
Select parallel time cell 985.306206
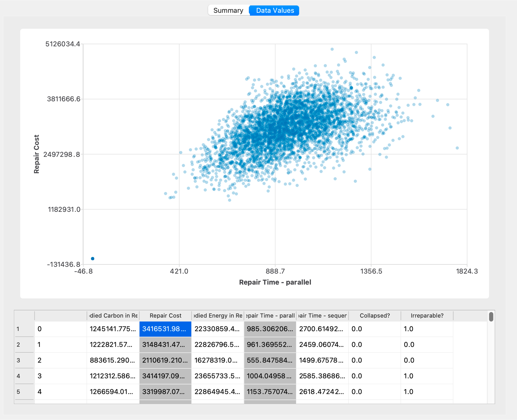point(270,329)
